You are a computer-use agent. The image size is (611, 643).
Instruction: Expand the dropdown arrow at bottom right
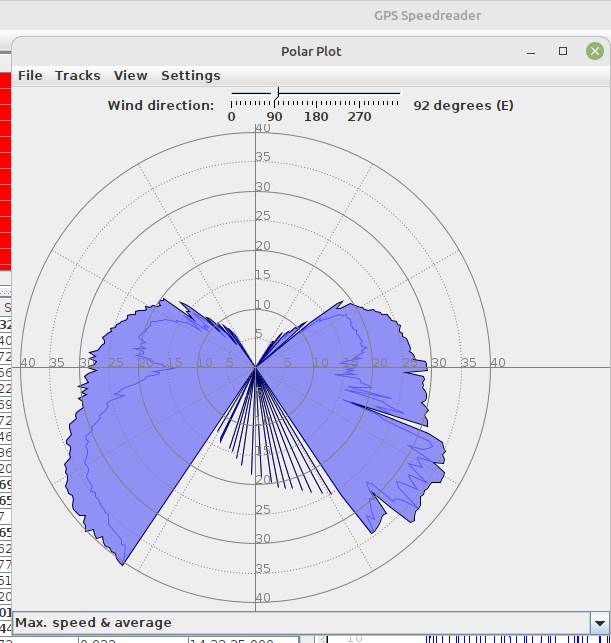pos(598,623)
